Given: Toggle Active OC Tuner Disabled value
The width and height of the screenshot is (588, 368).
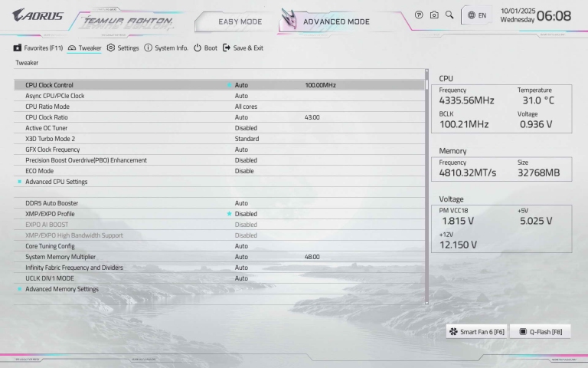Looking at the screenshot, I should (x=246, y=128).
